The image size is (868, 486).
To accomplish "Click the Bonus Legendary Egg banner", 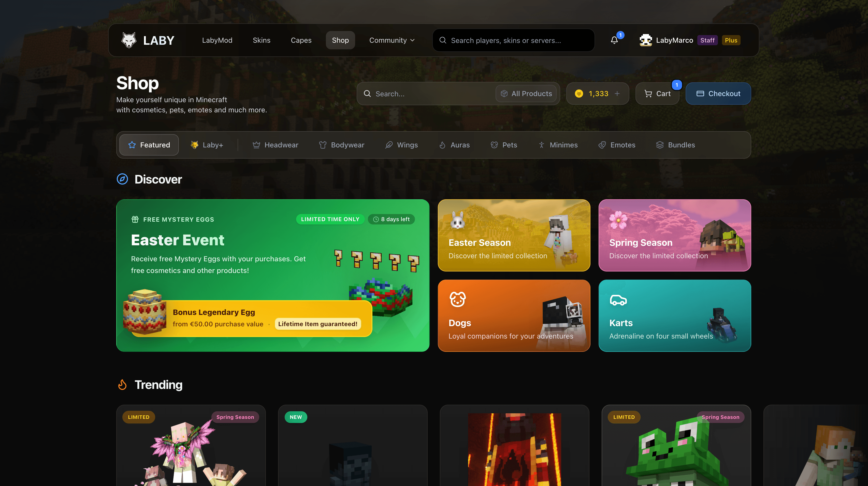I will coord(251,318).
